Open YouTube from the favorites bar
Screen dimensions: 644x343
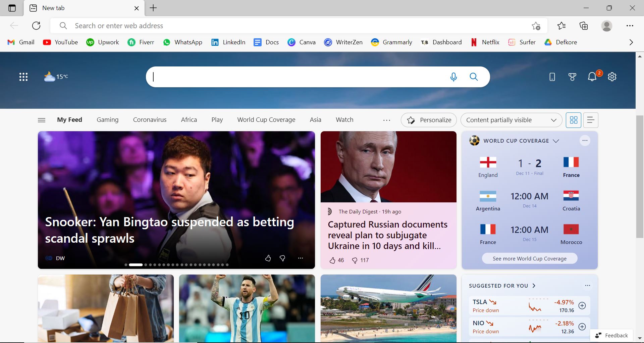tap(60, 42)
